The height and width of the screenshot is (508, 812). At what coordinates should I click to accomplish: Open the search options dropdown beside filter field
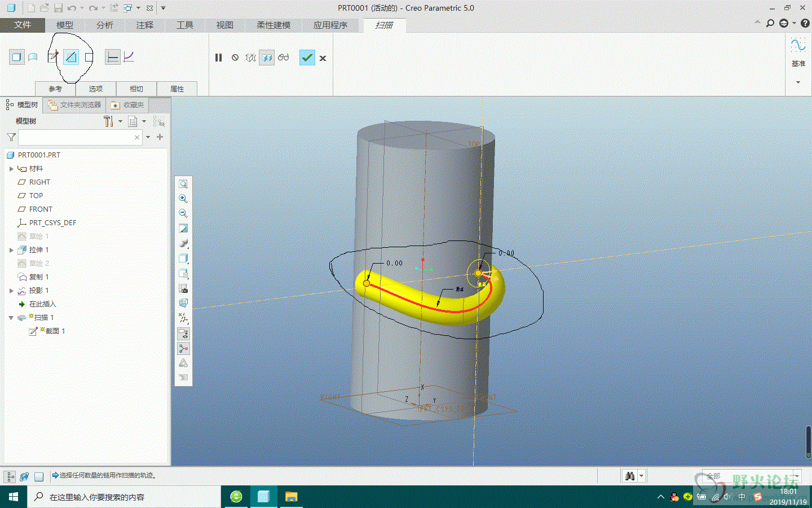(x=148, y=137)
